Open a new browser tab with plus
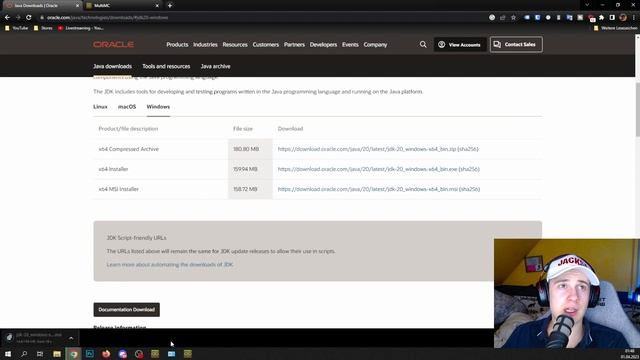Viewport: 640px width, 360px height. tap(170, 5)
